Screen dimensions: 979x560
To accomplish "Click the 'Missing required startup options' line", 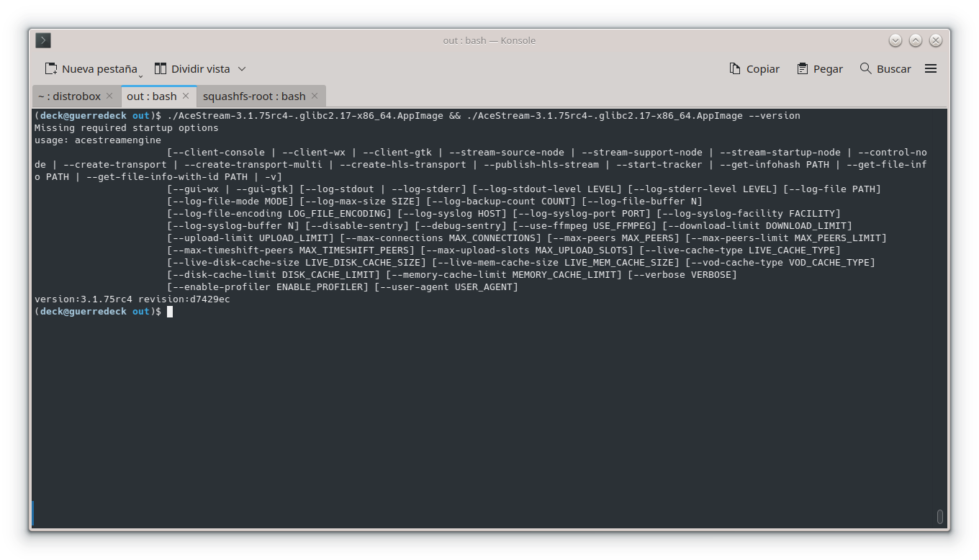I will click(x=127, y=128).
